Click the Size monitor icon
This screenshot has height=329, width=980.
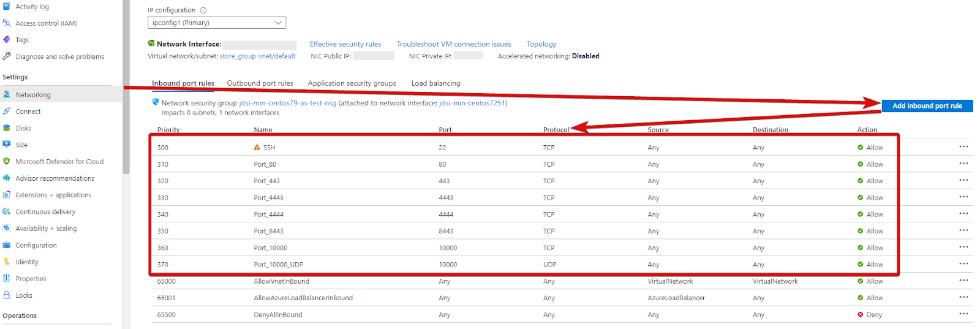[7, 145]
